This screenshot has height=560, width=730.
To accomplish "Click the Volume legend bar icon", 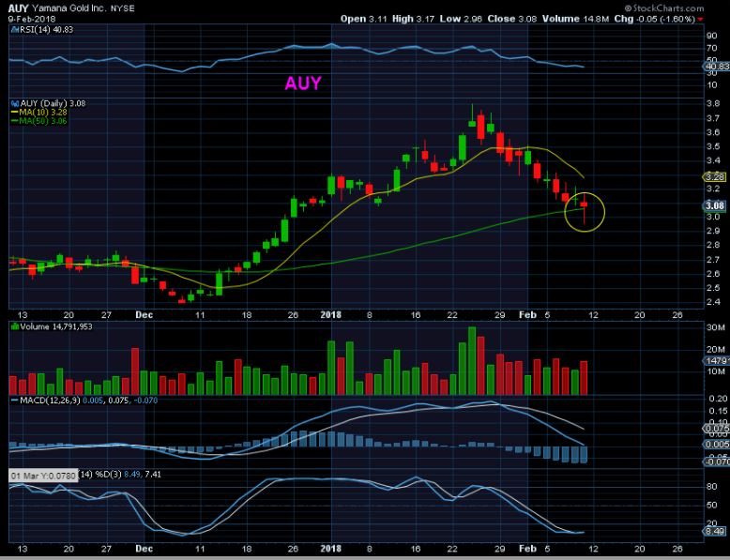I will pyautogui.click(x=15, y=326).
